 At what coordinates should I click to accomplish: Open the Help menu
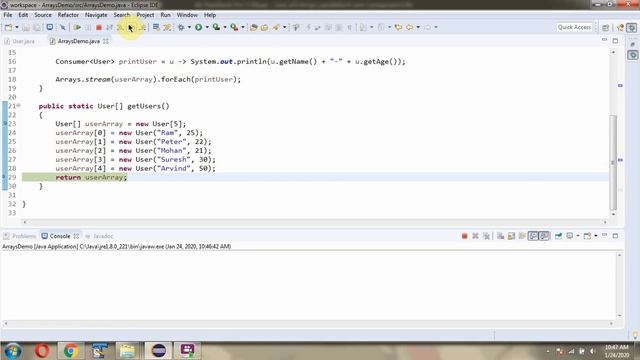coord(210,15)
